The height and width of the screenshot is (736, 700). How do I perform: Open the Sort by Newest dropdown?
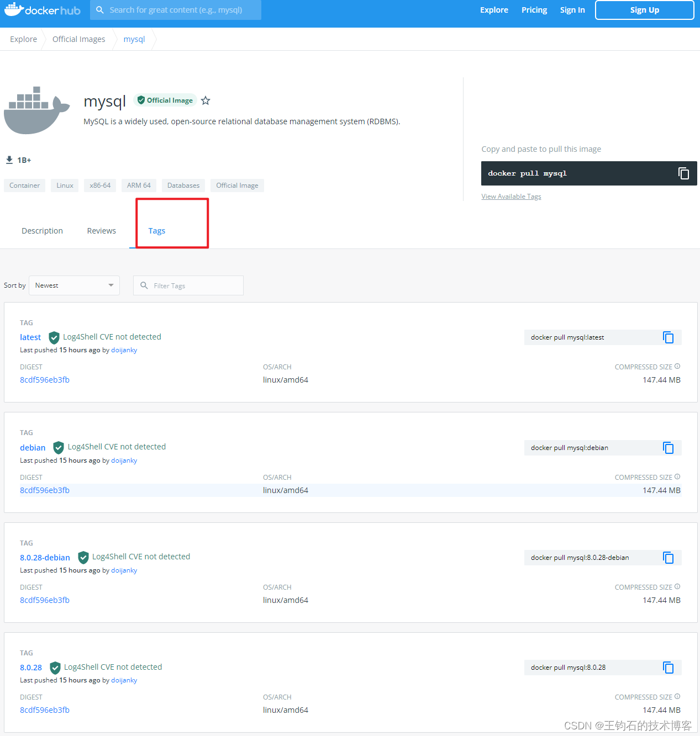click(74, 285)
